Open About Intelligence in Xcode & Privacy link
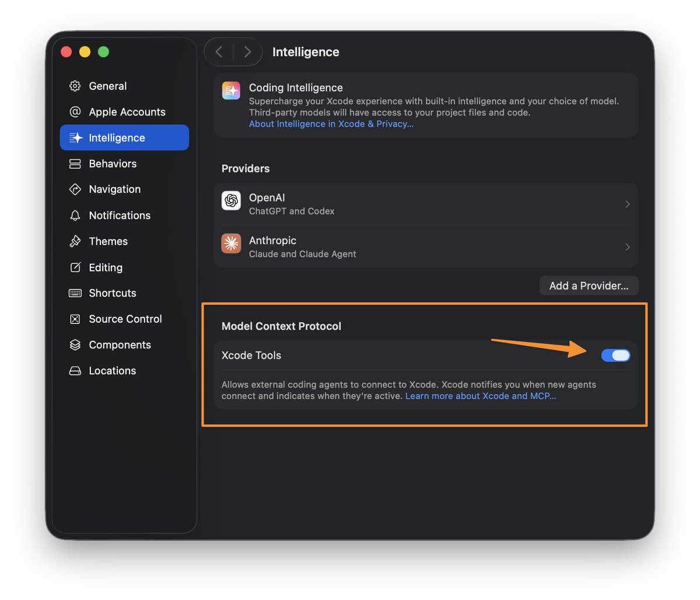This screenshot has width=700, height=600. (x=331, y=124)
